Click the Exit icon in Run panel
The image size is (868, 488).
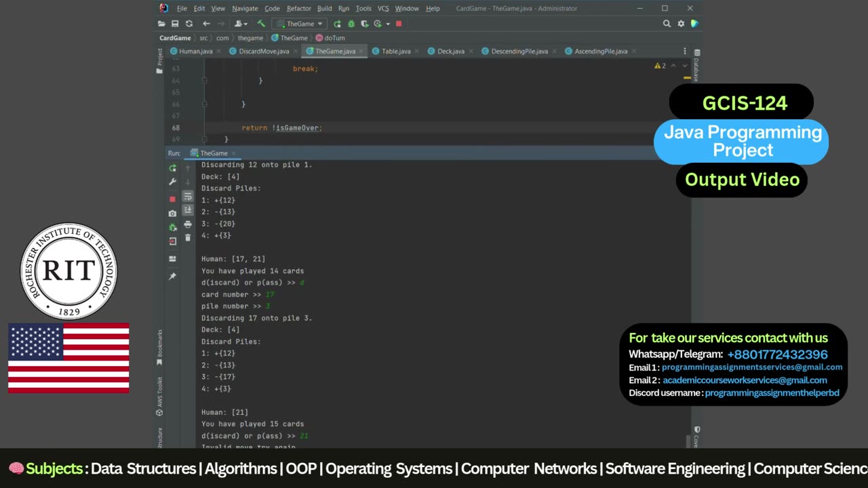pyautogui.click(x=172, y=241)
